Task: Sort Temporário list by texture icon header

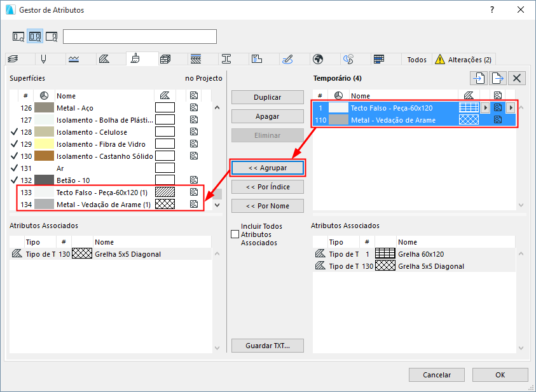Action: coord(498,96)
